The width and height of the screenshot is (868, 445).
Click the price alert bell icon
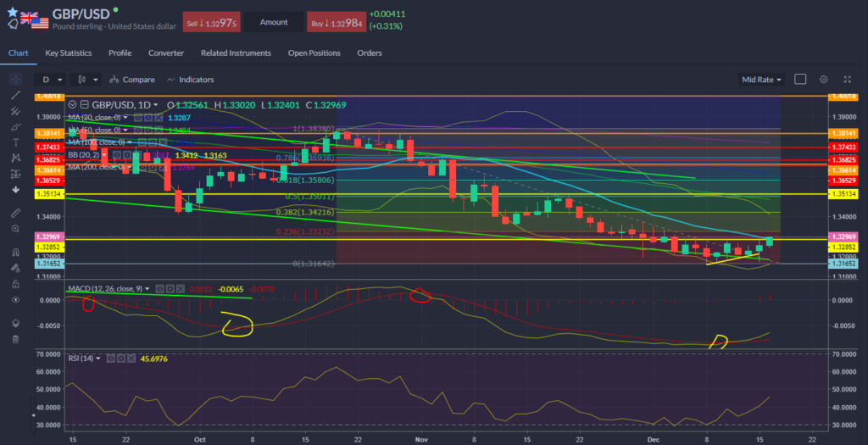coord(12,24)
